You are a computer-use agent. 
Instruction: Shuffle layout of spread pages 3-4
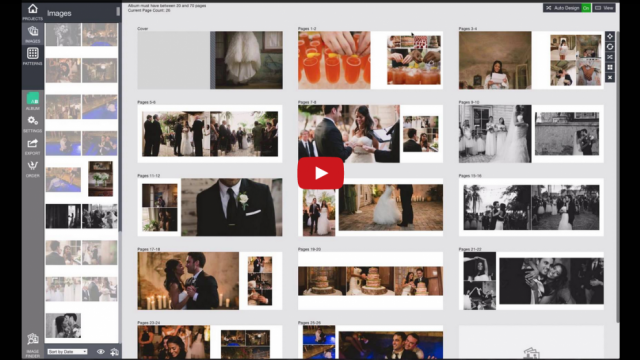point(610,57)
